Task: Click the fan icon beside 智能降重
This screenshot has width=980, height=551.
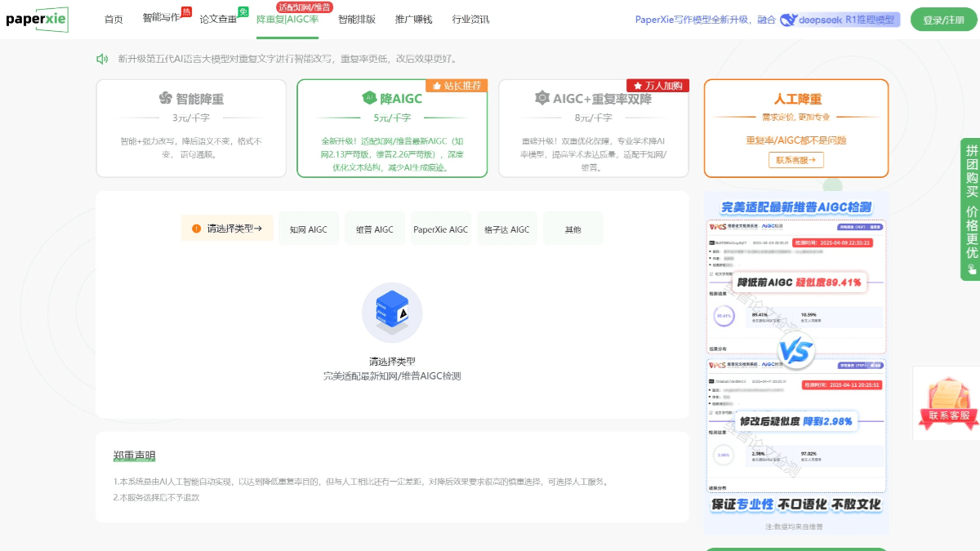Action: click(165, 99)
